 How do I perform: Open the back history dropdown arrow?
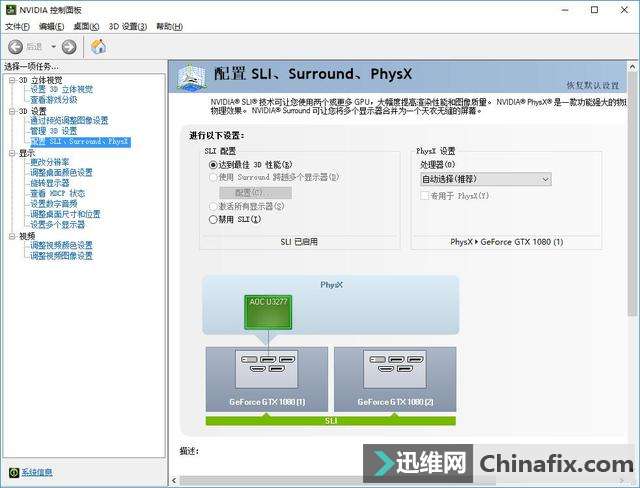[53, 47]
